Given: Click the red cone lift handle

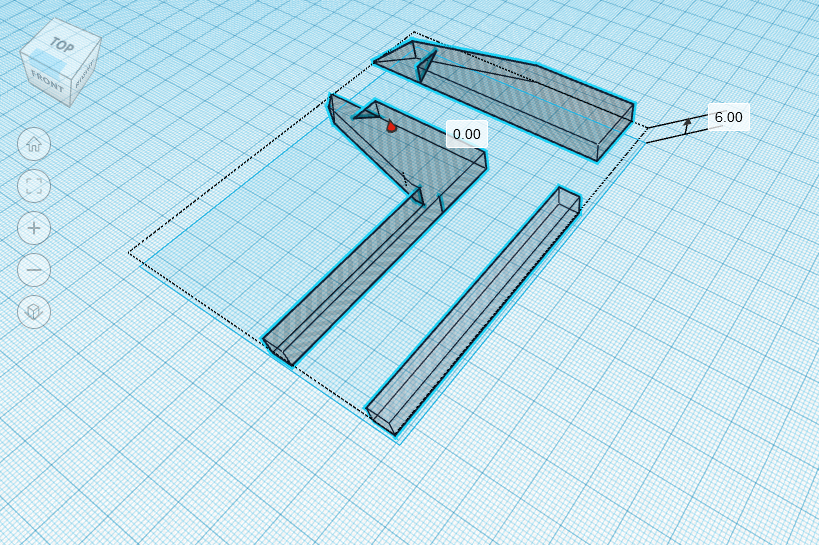Looking at the screenshot, I should [391, 125].
